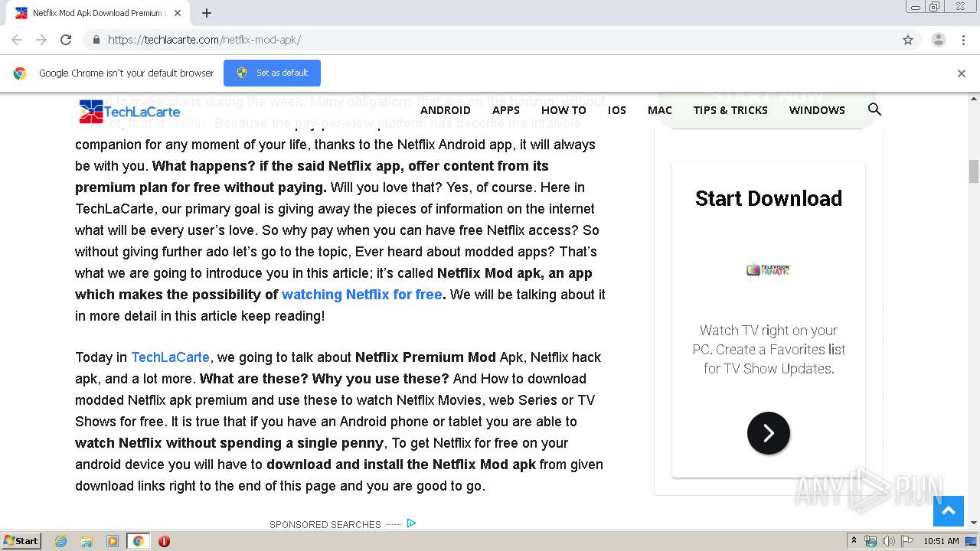Image resolution: width=980 pixels, height=551 pixels.
Task: Open the APPS menu item
Action: tap(506, 110)
